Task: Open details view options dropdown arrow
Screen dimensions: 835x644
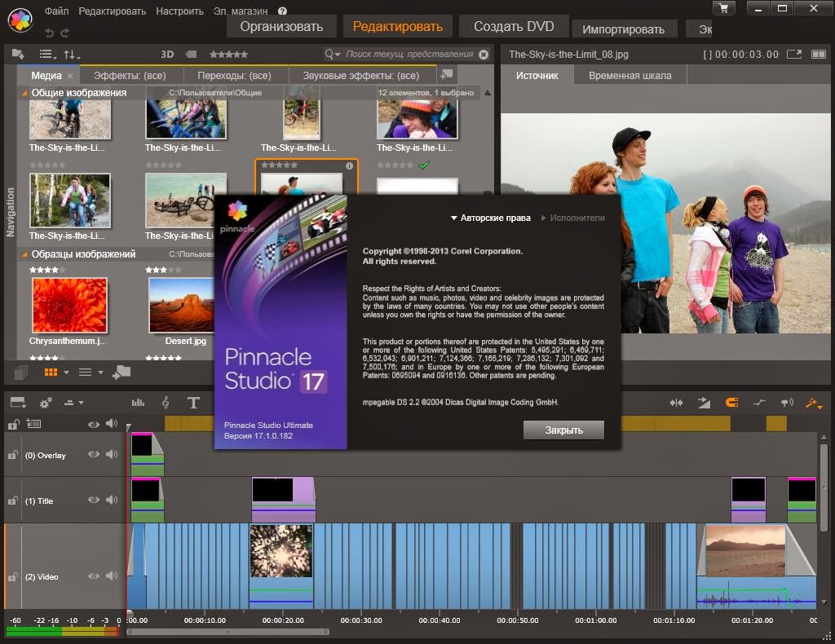Action: [x=100, y=373]
